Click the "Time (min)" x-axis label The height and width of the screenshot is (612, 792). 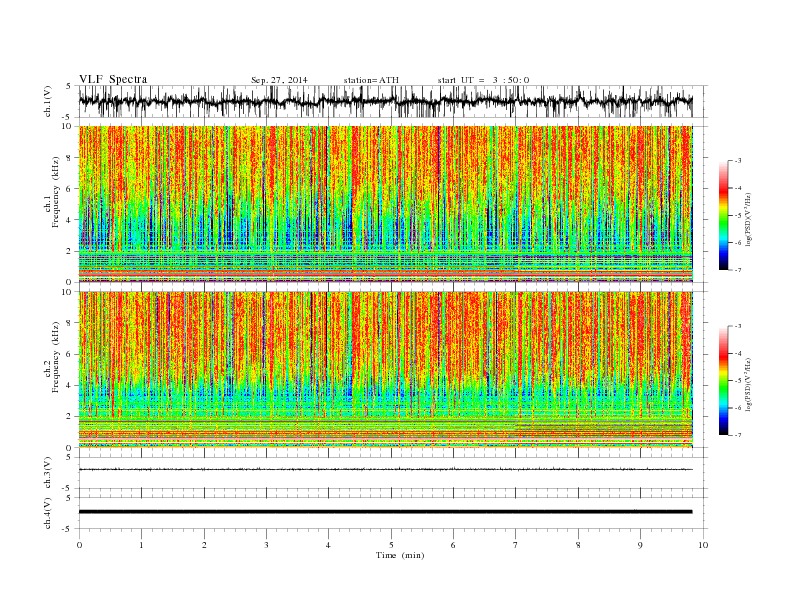[400, 555]
